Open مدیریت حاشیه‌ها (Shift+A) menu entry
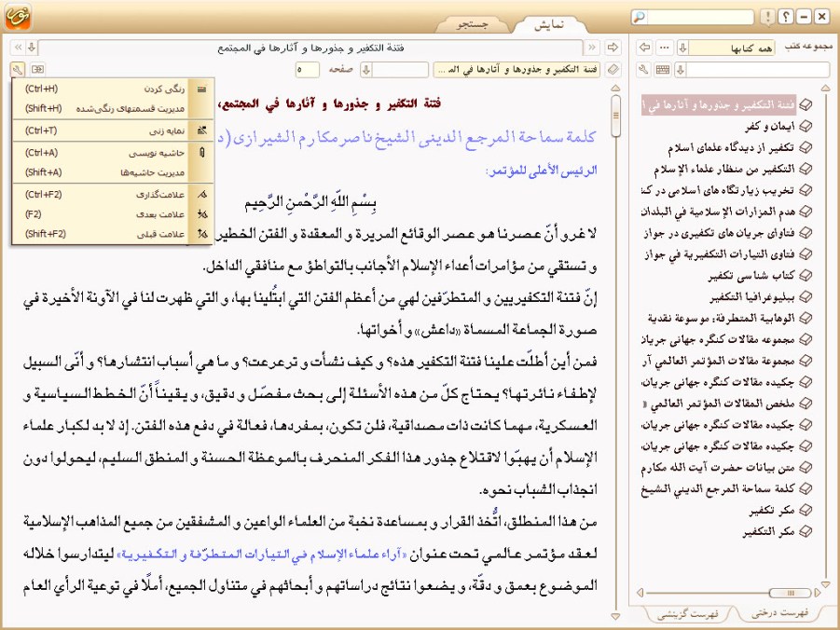Viewport: 840px width, 630px height. 113,172
